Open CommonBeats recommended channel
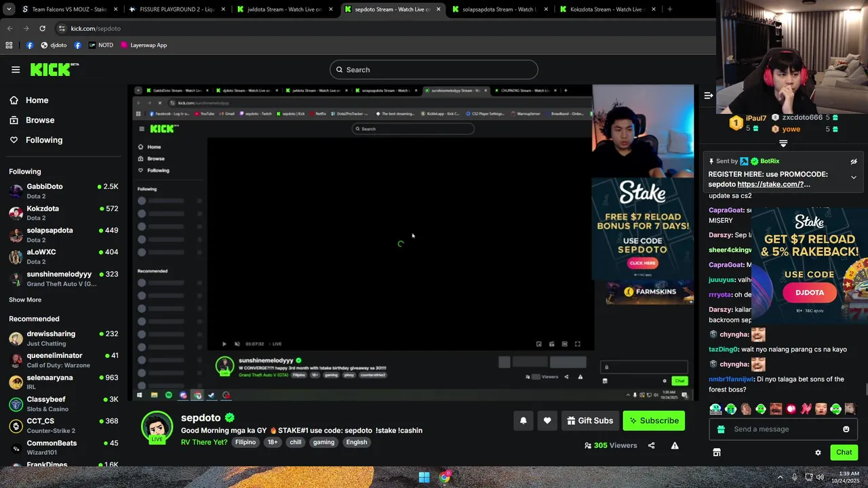The image size is (868, 488). tap(64, 447)
